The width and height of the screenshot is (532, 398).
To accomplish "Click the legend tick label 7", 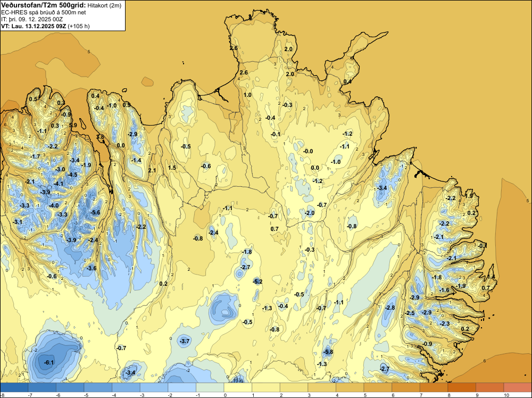I will [x=421, y=395].
